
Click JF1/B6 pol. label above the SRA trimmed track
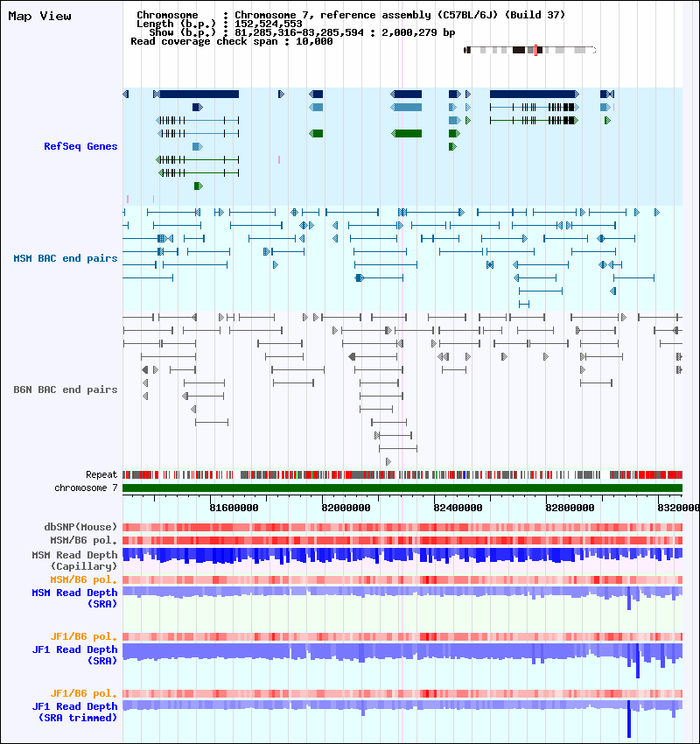click(x=83, y=693)
